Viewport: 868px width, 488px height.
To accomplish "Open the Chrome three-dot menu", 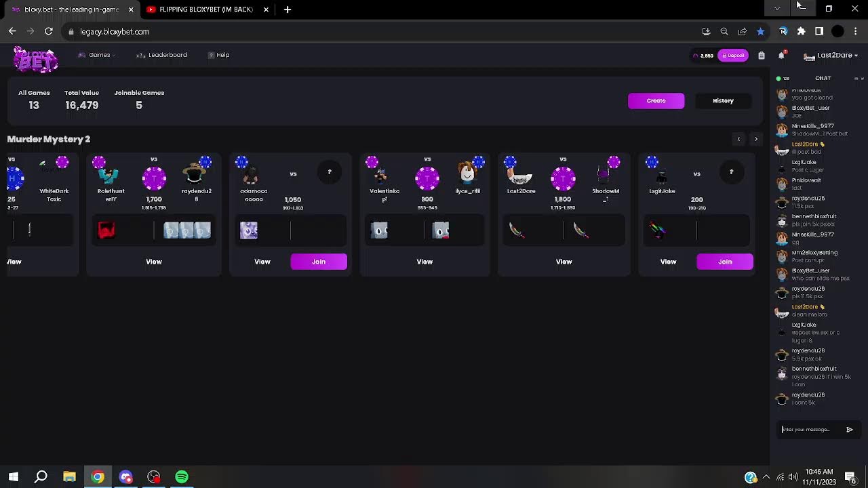I will tap(856, 31).
